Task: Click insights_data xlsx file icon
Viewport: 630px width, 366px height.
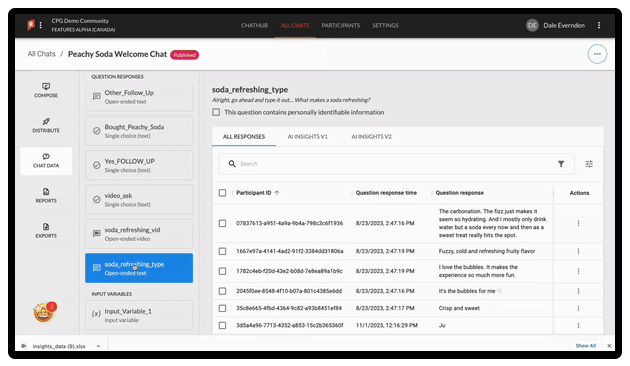Action: pyautogui.click(x=24, y=346)
